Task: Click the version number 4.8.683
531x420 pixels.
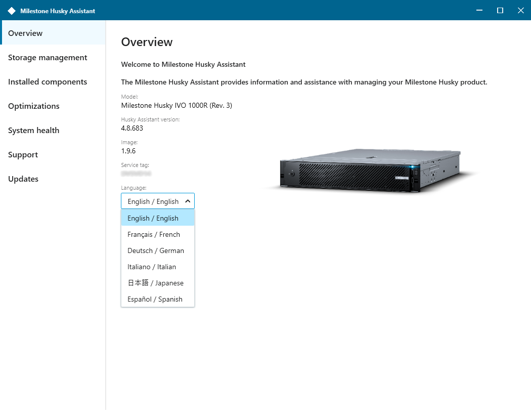Action: [132, 128]
